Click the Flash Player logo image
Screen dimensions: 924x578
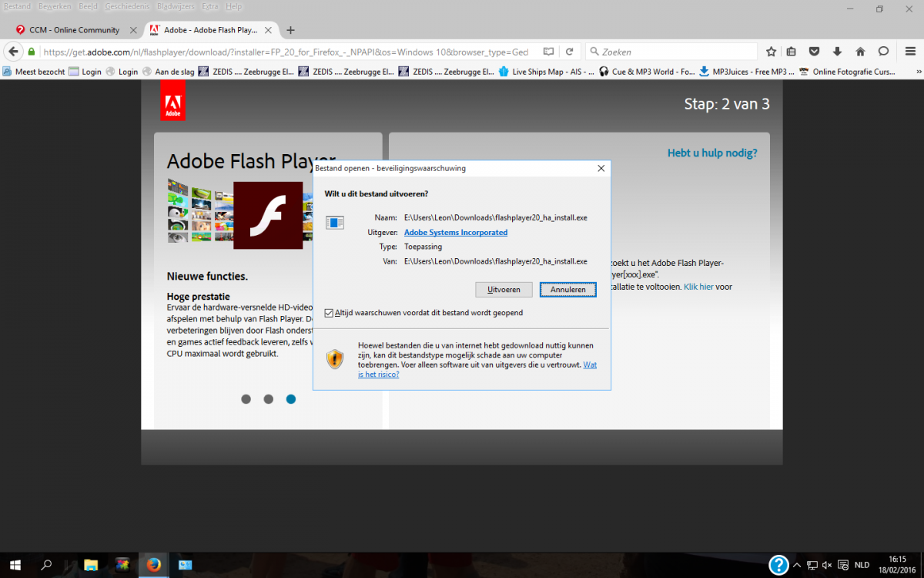click(x=268, y=216)
